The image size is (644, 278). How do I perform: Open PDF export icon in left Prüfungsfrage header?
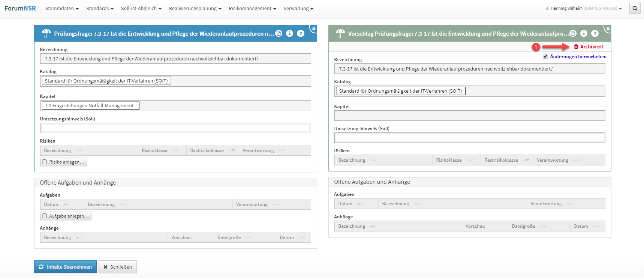pyautogui.click(x=279, y=33)
